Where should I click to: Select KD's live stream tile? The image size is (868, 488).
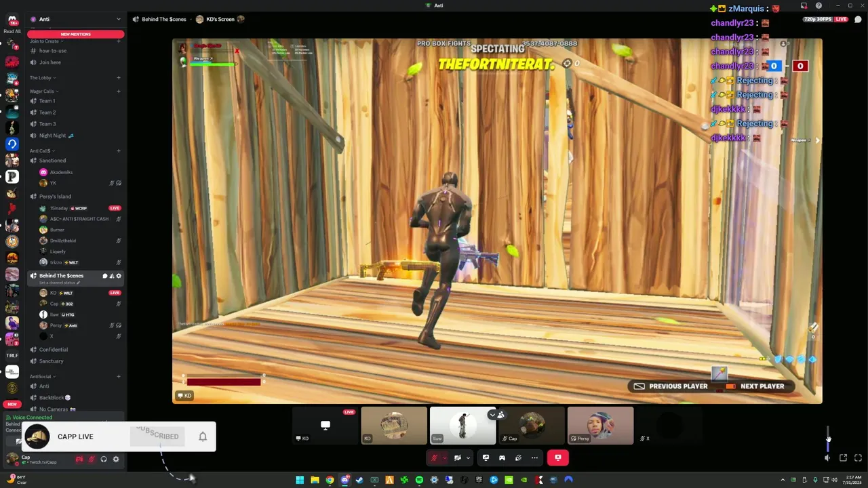[x=325, y=426]
